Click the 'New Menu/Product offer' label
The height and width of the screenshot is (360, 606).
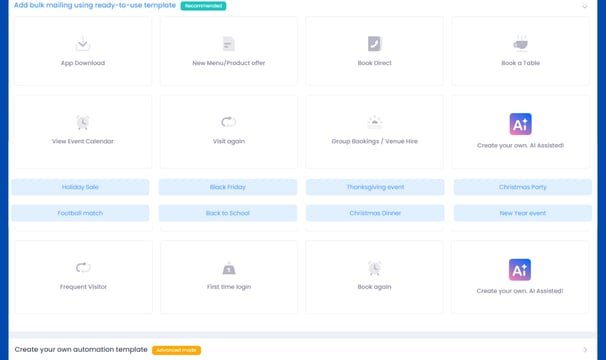click(228, 63)
